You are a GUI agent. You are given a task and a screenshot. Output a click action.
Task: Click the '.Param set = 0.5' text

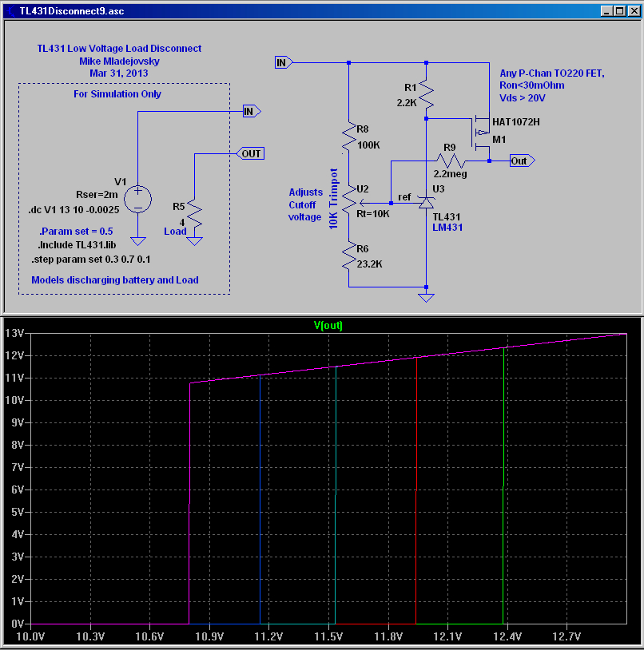tap(76, 232)
